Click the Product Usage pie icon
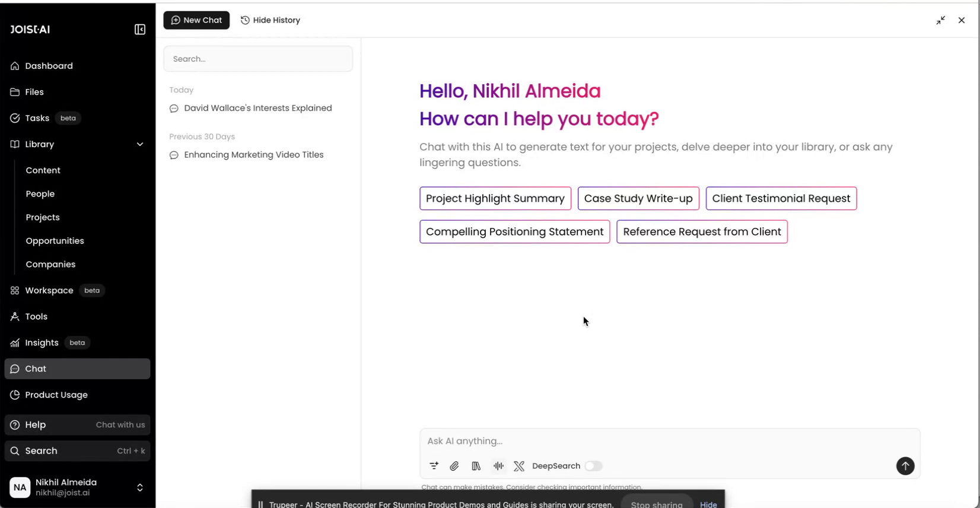The height and width of the screenshot is (508, 980). coord(15,395)
